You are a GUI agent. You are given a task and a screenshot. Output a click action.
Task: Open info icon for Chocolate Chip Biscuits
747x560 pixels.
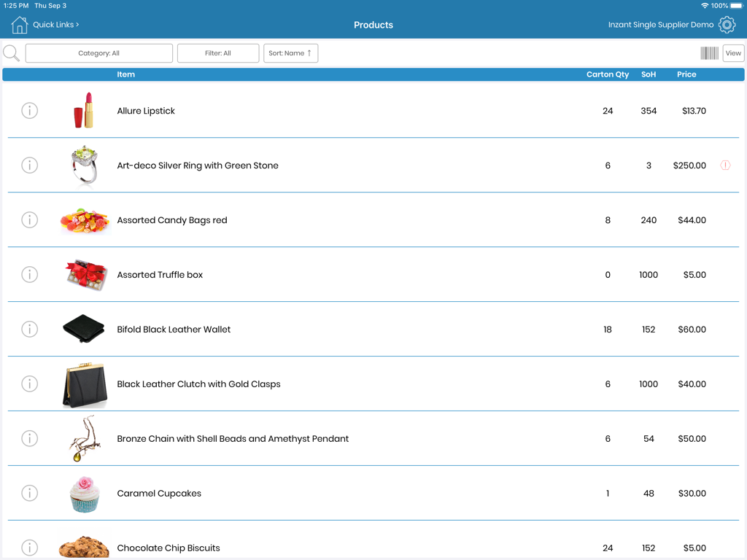[x=29, y=548]
